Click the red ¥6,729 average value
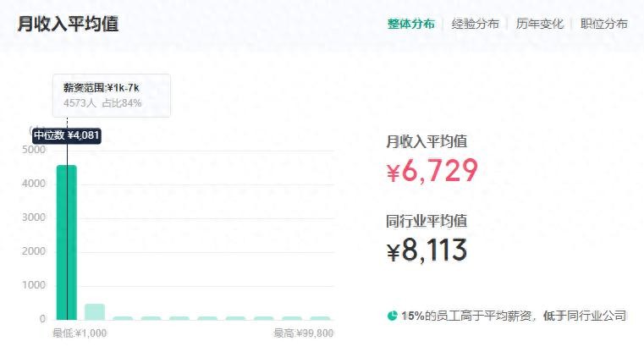The width and height of the screenshot is (644, 352). tap(432, 171)
